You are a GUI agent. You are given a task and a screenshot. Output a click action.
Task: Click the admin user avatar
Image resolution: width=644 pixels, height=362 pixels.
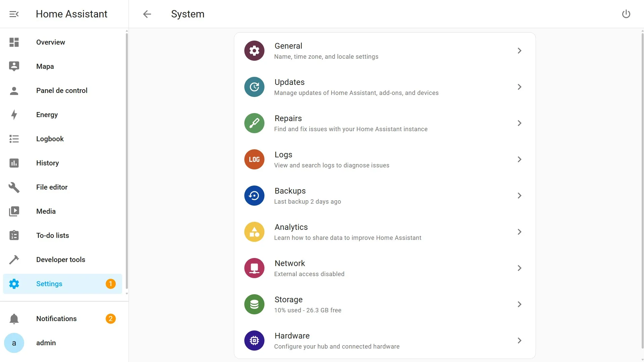coord(14,343)
